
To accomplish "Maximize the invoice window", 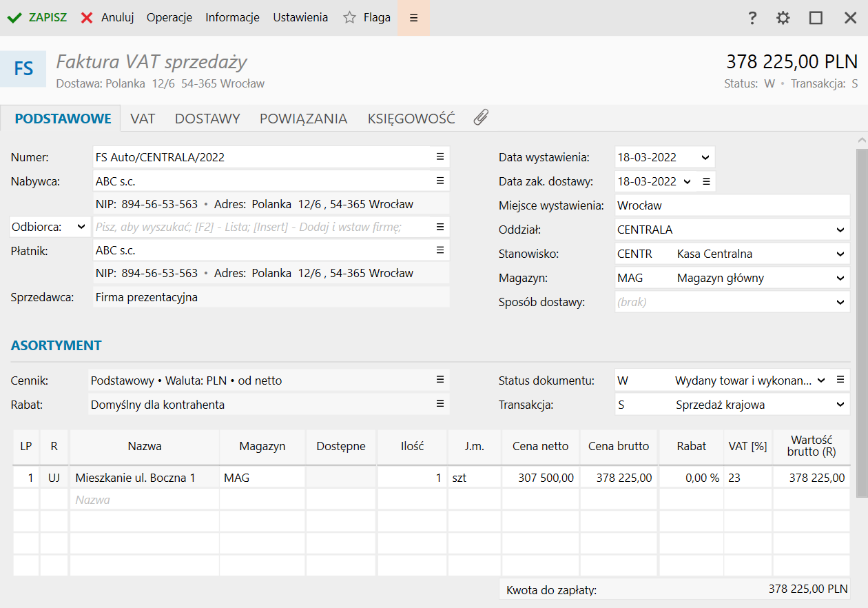I will 816,18.
